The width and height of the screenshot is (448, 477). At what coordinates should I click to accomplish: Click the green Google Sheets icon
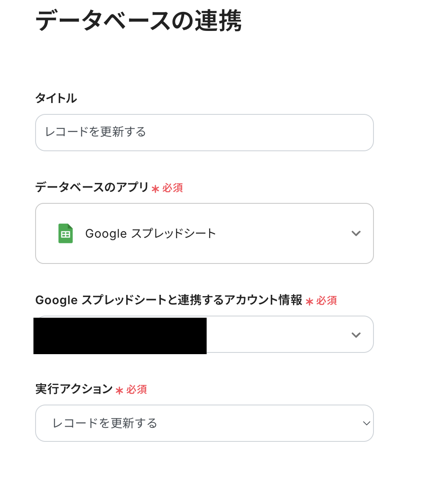point(66,233)
